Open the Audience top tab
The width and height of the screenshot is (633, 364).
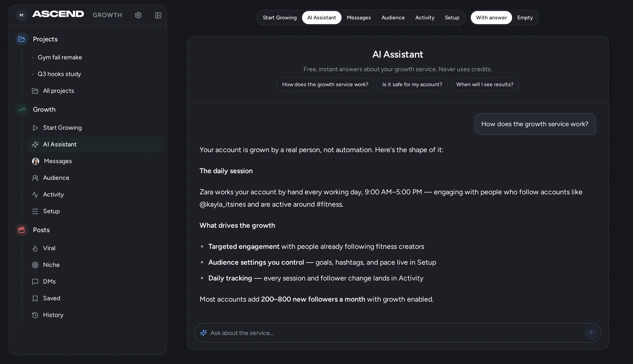(393, 18)
